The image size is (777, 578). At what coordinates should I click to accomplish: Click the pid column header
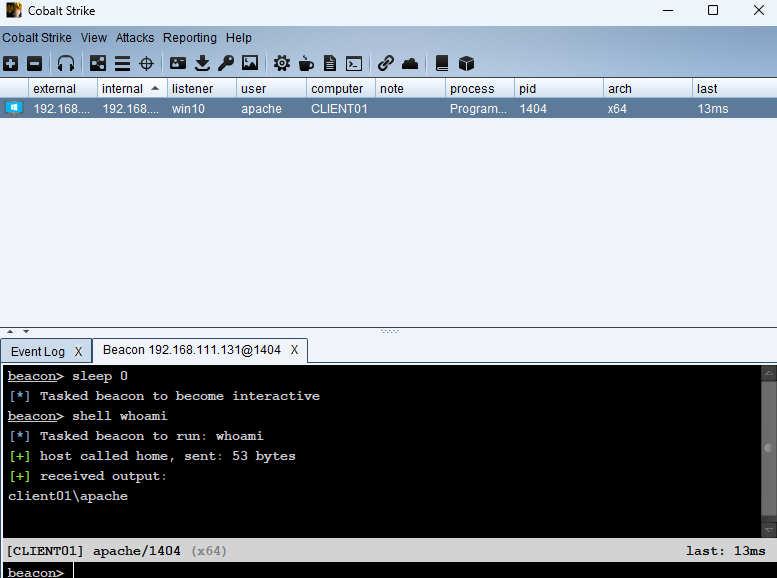[x=530, y=88]
